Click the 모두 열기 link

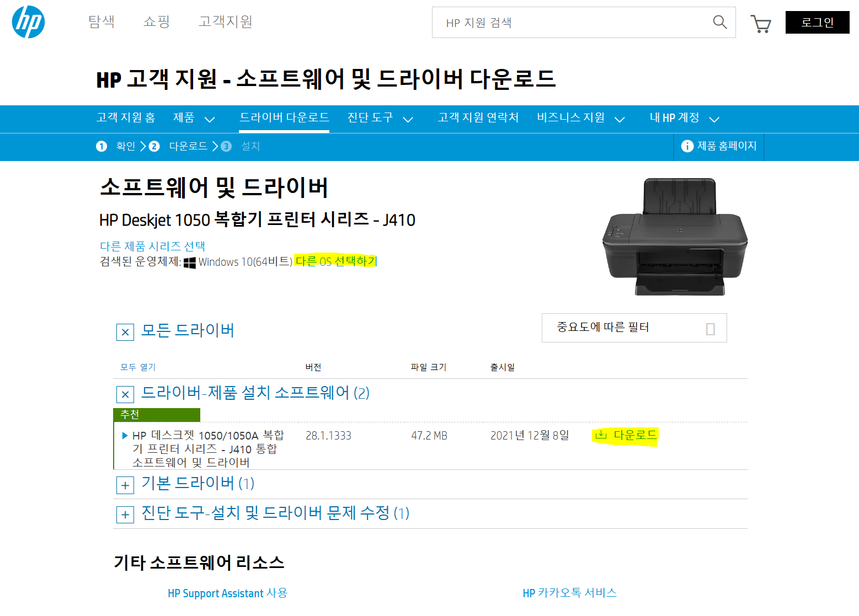click(138, 367)
